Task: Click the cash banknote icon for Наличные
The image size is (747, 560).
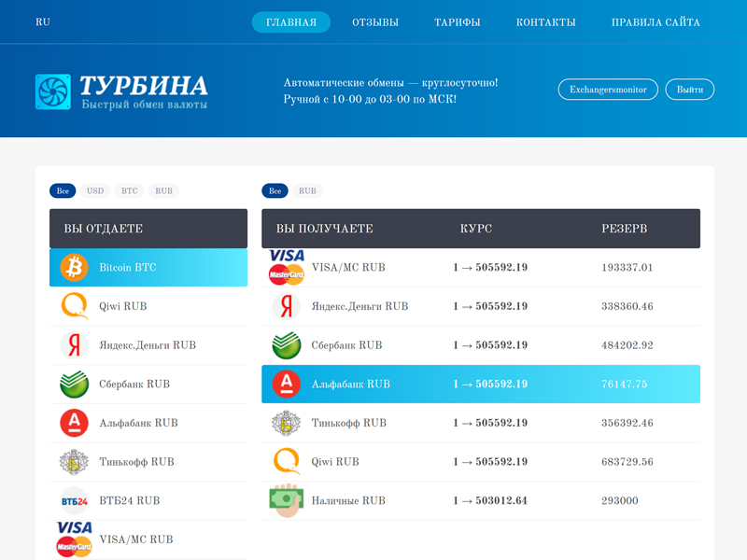Action: point(287,500)
